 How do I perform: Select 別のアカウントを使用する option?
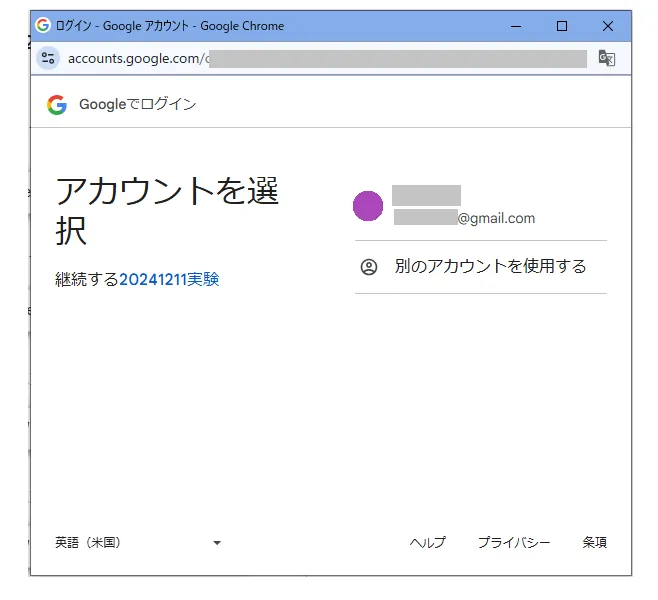click(x=490, y=267)
